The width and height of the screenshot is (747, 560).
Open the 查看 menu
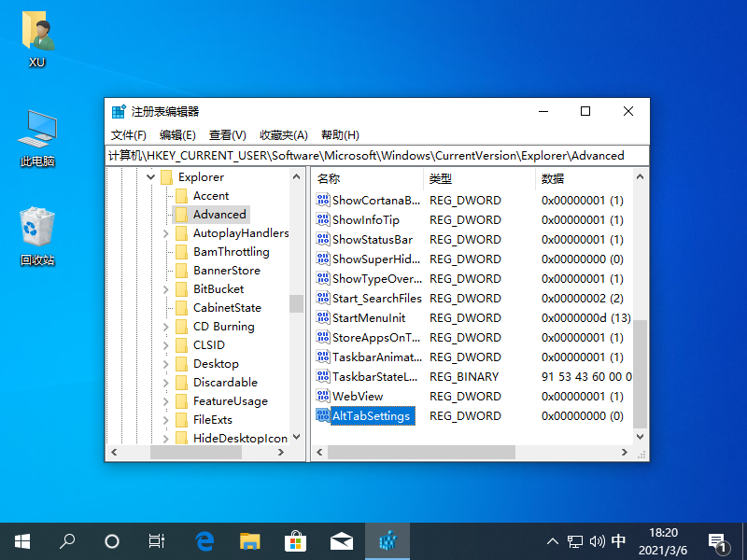click(x=228, y=134)
